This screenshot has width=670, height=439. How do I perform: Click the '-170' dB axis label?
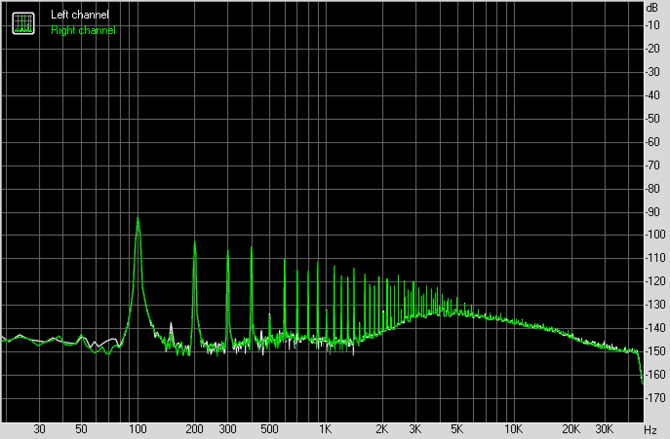click(655, 398)
